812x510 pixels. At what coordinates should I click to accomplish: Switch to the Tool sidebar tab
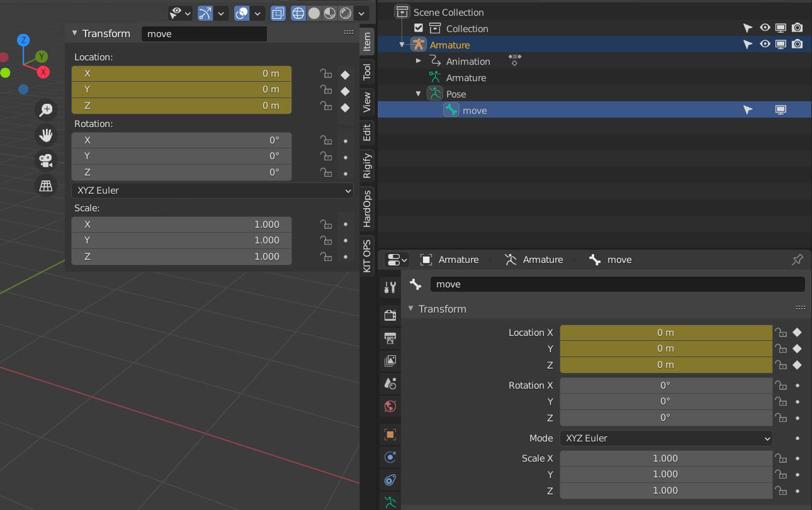[x=367, y=72]
